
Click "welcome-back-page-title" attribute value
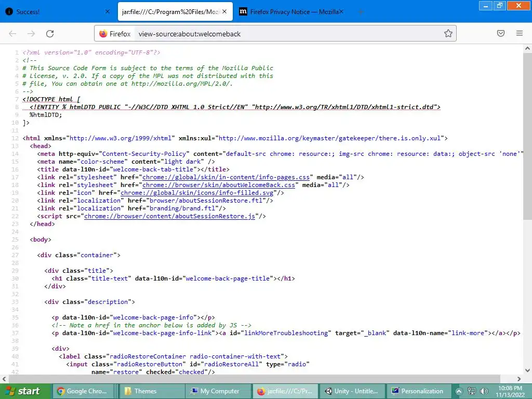coord(228,278)
